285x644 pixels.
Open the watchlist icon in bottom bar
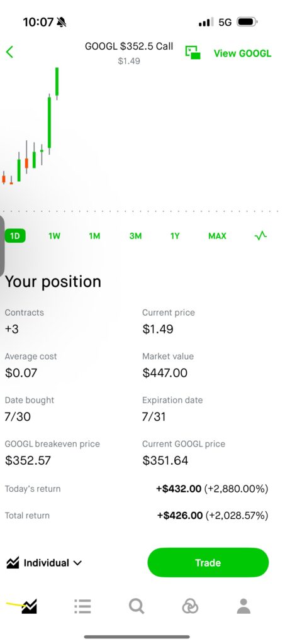(82, 606)
